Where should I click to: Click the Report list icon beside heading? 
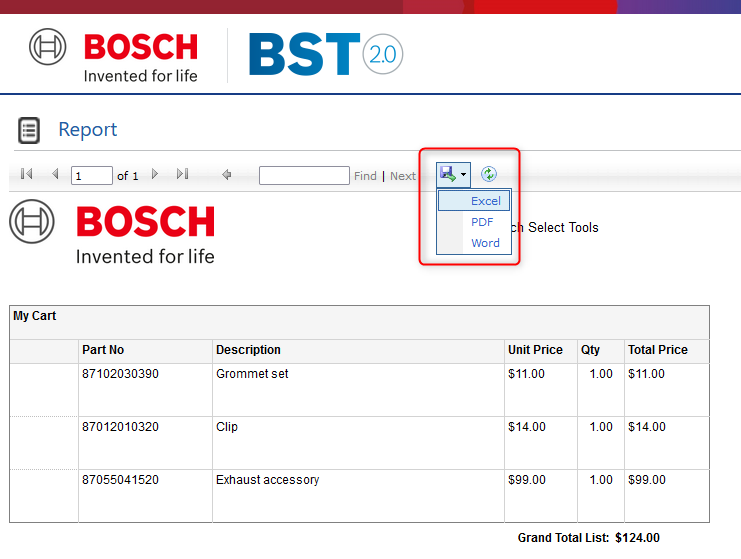click(29, 130)
